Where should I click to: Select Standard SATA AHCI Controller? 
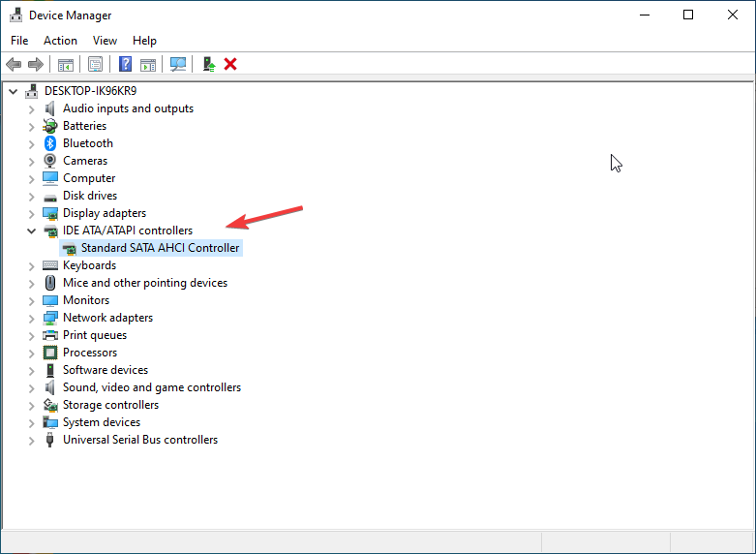(160, 248)
